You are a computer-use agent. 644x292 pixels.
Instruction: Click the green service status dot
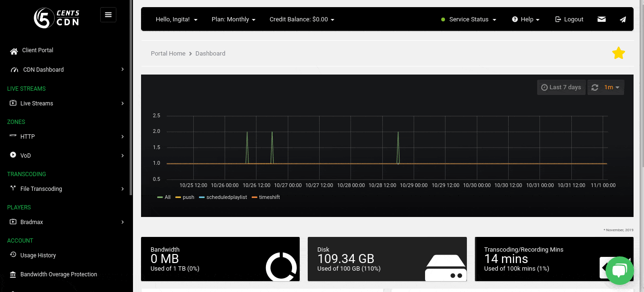(443, 19)
